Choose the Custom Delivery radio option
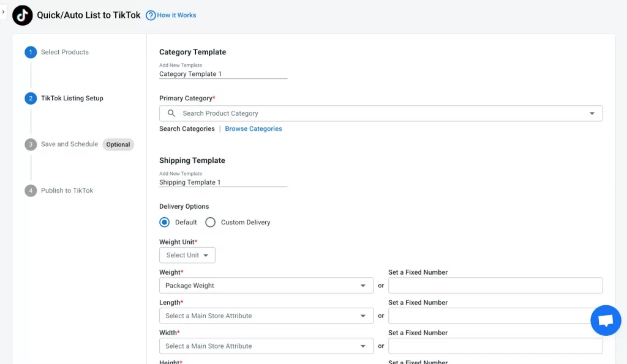Screen dimensions: 627x364 point(211,222)
